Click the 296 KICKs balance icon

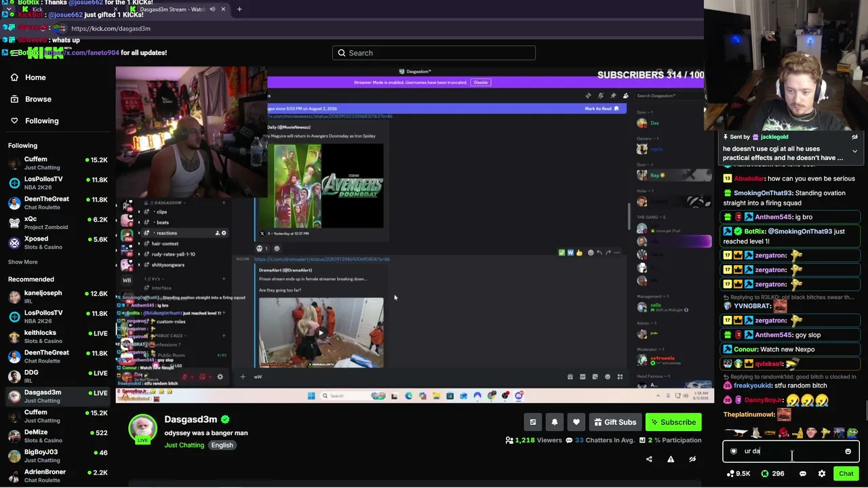765,474
